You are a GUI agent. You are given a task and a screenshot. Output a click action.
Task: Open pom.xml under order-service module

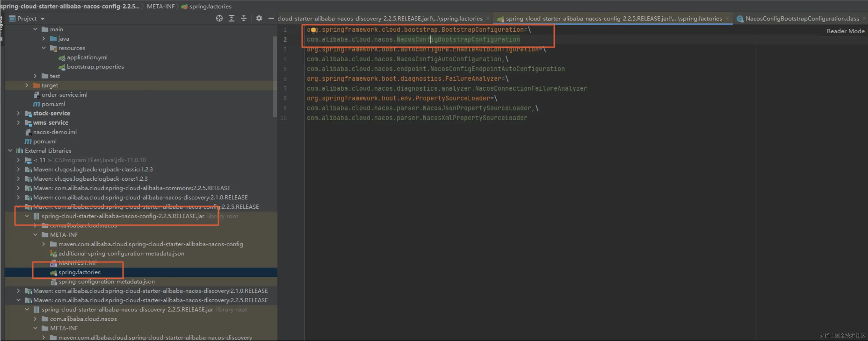tap(53, 104)
